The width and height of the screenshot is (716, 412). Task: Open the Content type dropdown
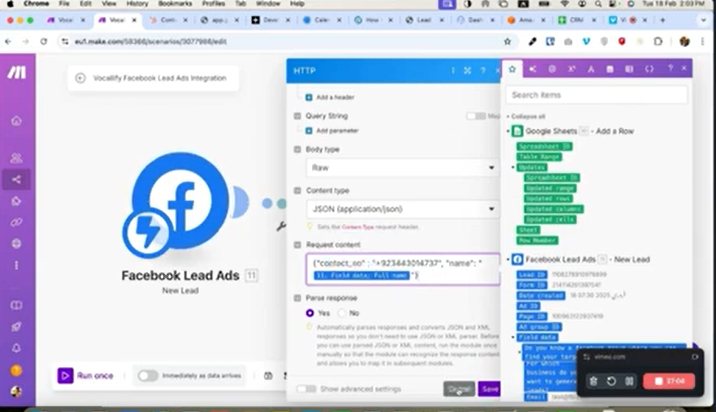click(402, 209)
